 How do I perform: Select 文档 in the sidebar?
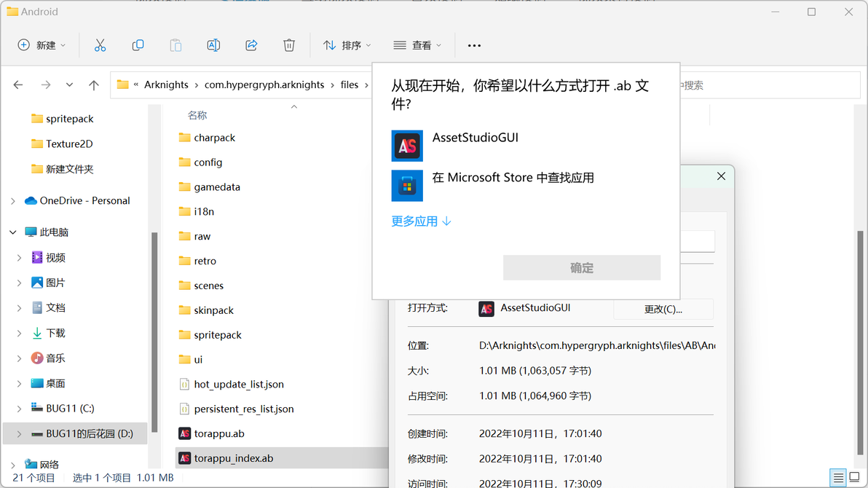coord(55,307)
